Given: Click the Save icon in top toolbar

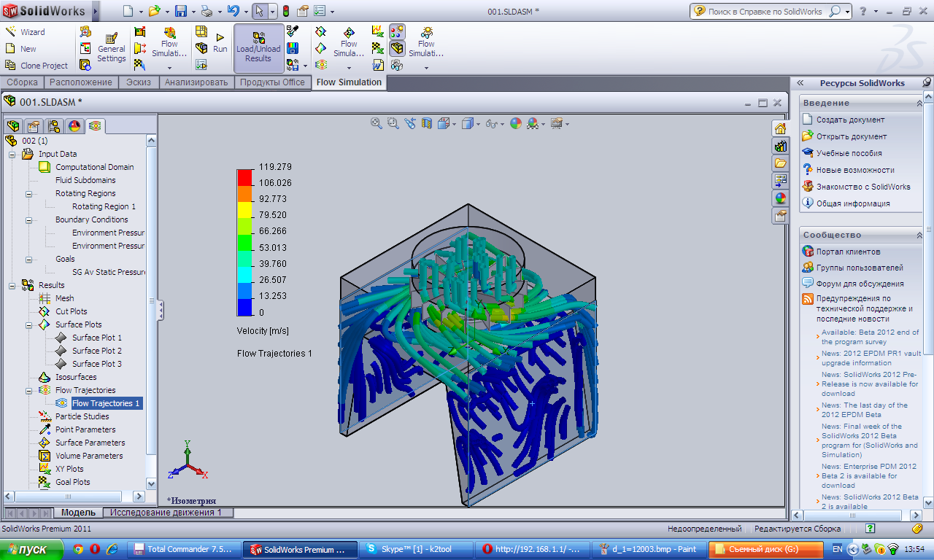Looking at the screenshot, I should point(180,11).
